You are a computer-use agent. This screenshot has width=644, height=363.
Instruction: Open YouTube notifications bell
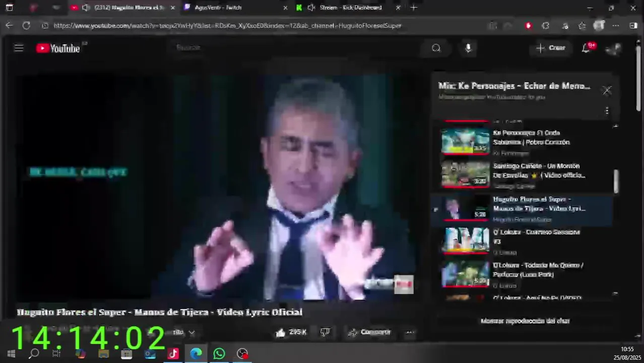586,48
